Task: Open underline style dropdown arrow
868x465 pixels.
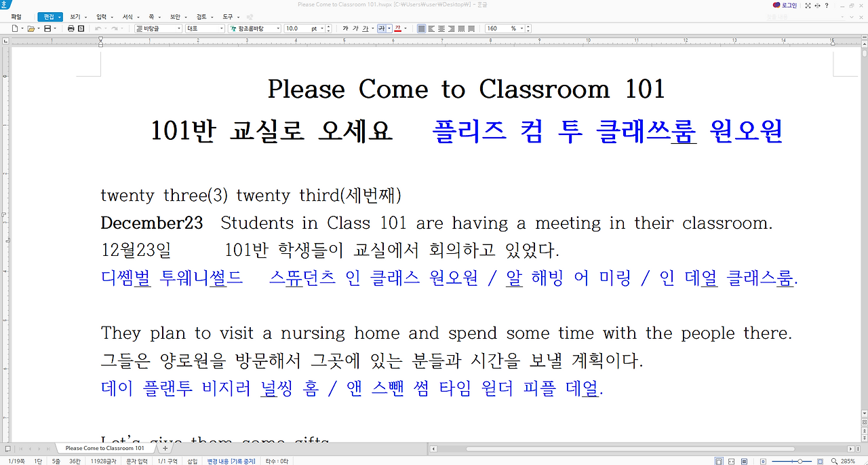Action: pyautogui.click(x=372, y=29)
